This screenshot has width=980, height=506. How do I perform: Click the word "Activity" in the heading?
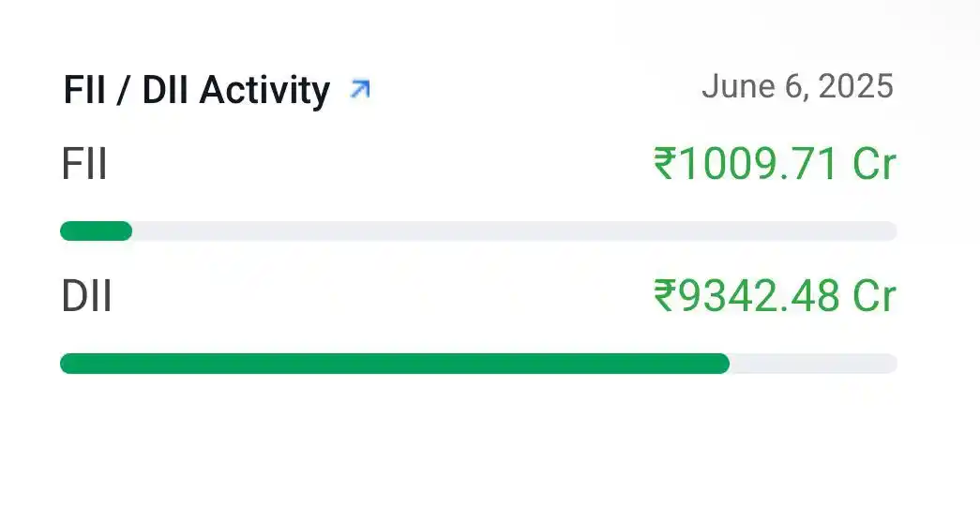[264, 90]
